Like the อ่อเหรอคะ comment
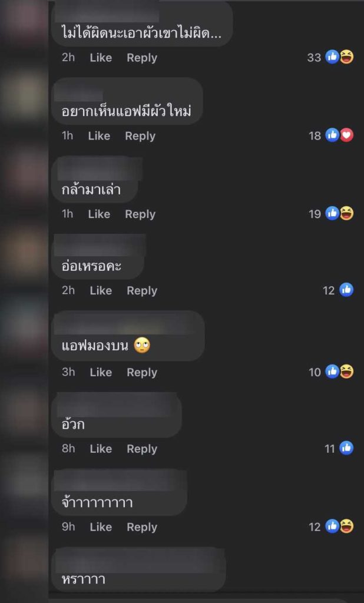Screen dimensions: 364x603 tap(101, 290)
